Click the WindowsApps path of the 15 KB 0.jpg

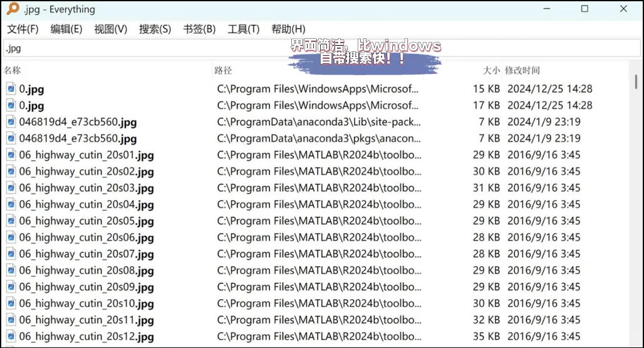pyautogui.click(x=318, y=89)
